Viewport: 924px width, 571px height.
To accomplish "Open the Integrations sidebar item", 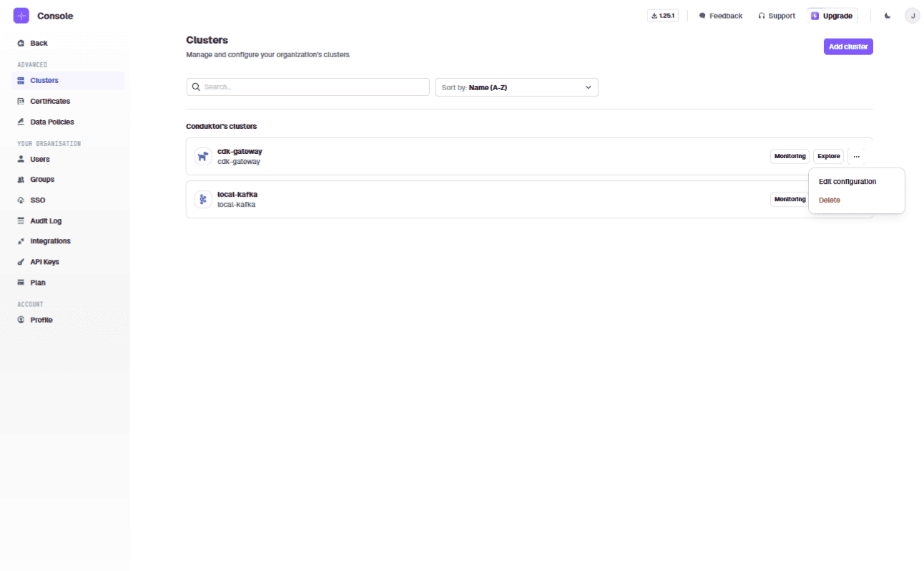I will point(50,241).
